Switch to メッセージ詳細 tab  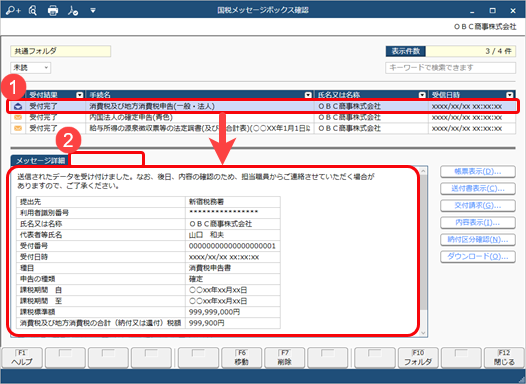(x=40, y=161)
